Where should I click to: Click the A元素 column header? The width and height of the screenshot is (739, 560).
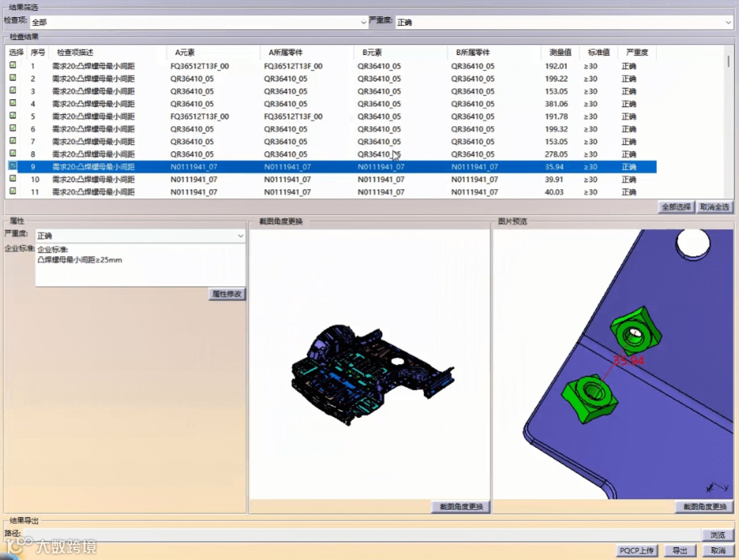click(x=185, y=52)
